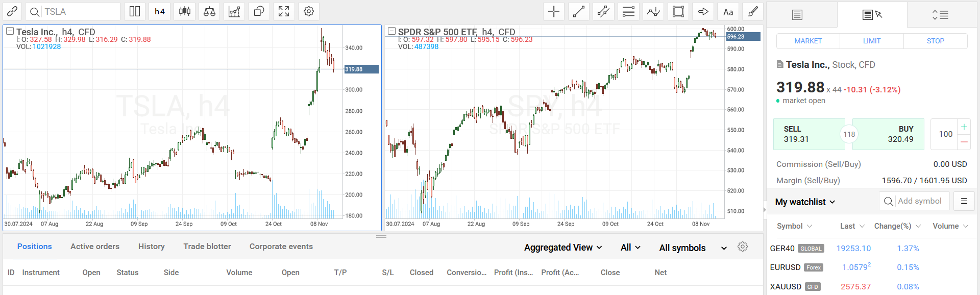Click the chart templates copy icon
Screen dimensions: 980x295
[x=259, y=11]
